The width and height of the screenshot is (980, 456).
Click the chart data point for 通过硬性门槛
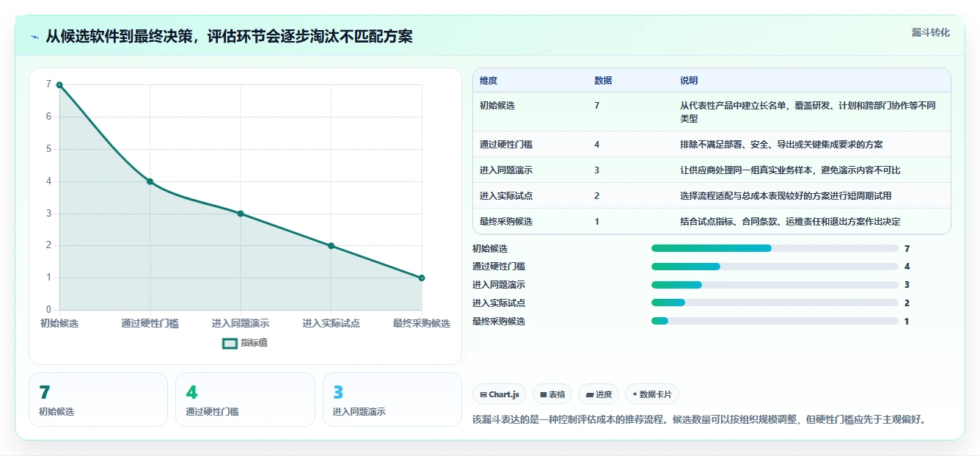pos(150,181)
